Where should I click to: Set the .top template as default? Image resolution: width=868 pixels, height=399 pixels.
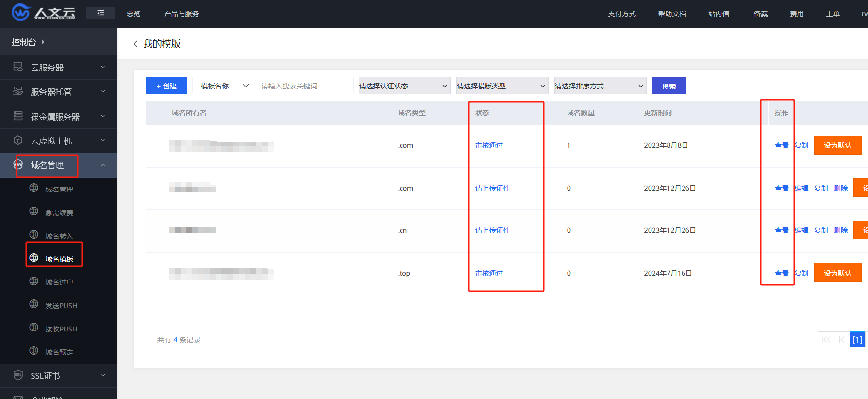(838, 273)
